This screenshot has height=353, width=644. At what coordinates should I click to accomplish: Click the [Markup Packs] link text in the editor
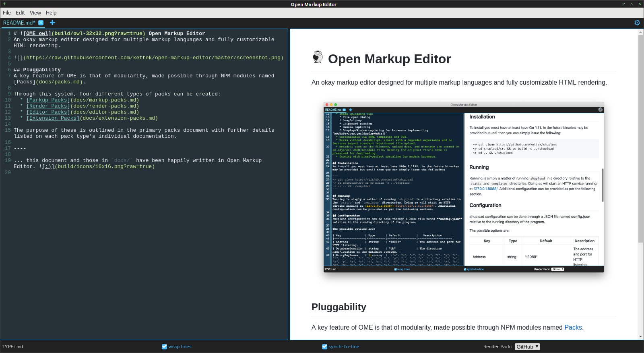(48, 100)
